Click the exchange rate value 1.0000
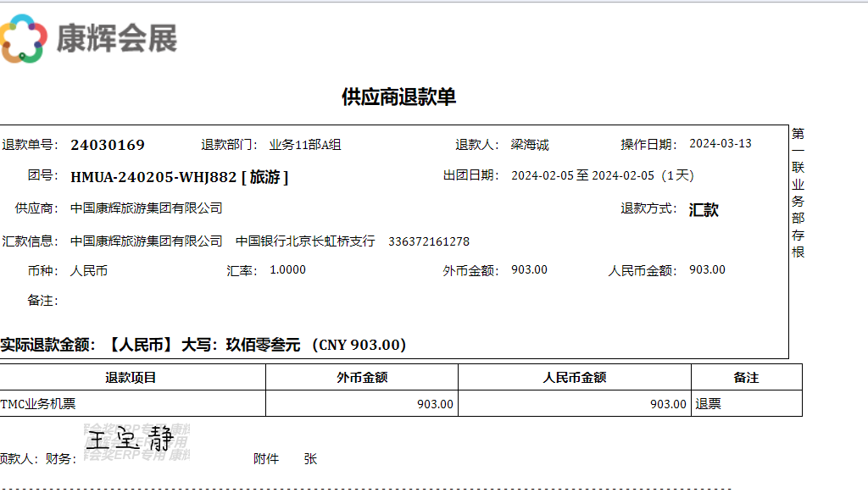 tap(287, 270)
